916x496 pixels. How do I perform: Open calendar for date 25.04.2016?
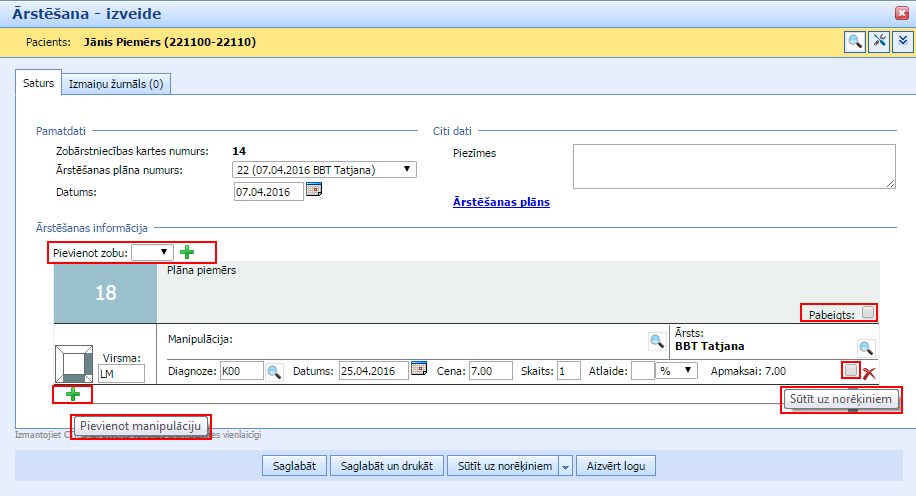pyautogui.click(x=419, y=370)
